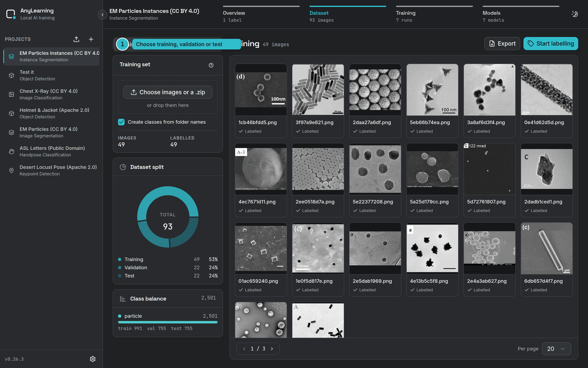The height and width of the screenshot is (368, 588).
Task: Open Chest X-Ray (CC BY 4.0) project
Action: point(51,94)
